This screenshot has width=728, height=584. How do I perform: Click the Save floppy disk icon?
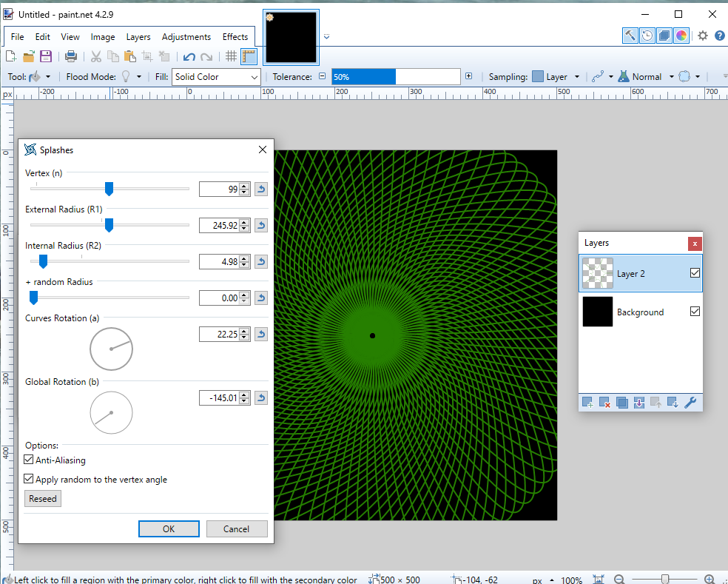(x=46, y=57)
